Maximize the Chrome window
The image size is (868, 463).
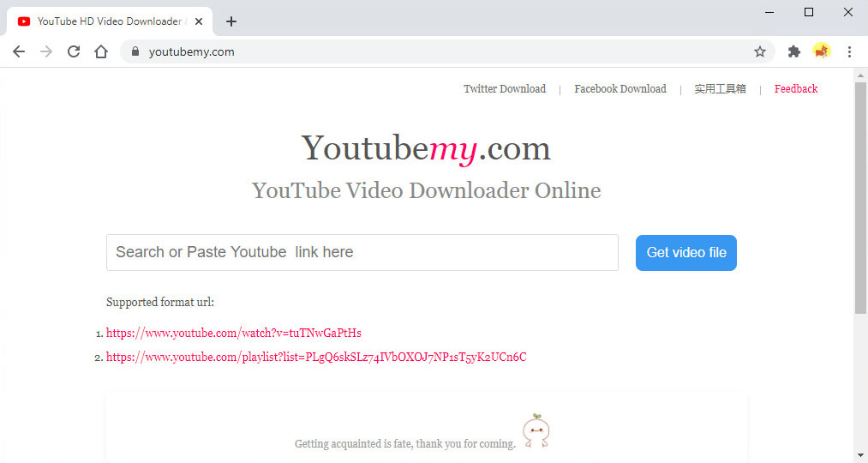click(x=809, y=12)
